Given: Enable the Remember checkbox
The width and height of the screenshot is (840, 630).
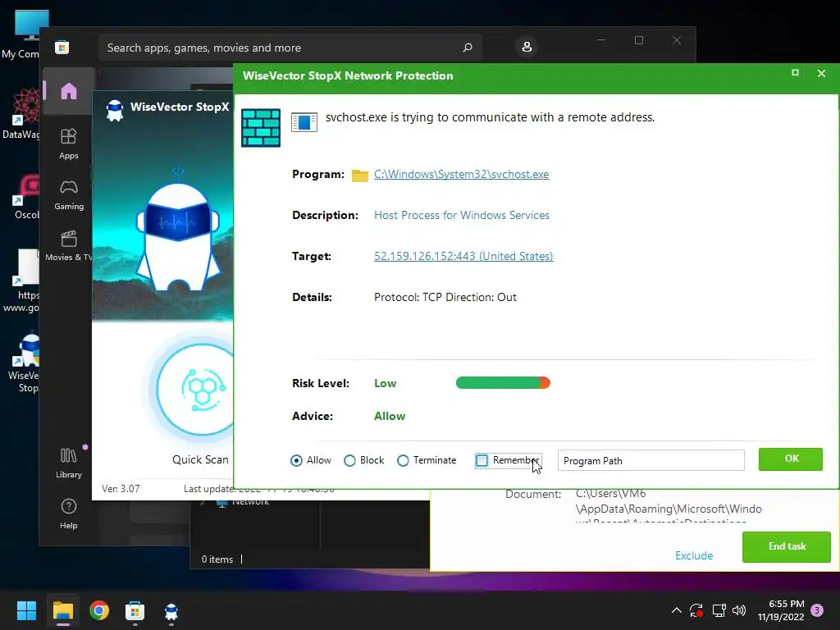Looking at the screenshot, I should click(482, 461).
